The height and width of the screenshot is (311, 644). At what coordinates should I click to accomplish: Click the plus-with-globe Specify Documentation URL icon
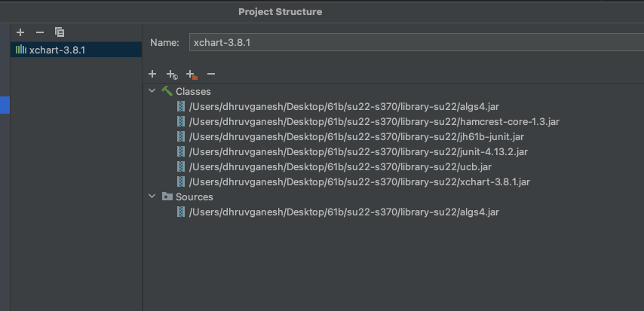pos(172,74)
